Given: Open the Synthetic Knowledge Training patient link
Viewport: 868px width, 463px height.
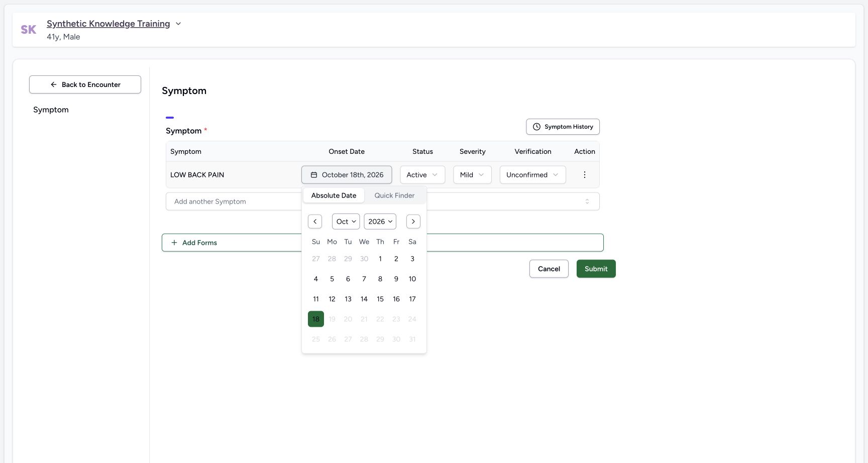Looking at the screenshot, I should (x=108, y=24).
